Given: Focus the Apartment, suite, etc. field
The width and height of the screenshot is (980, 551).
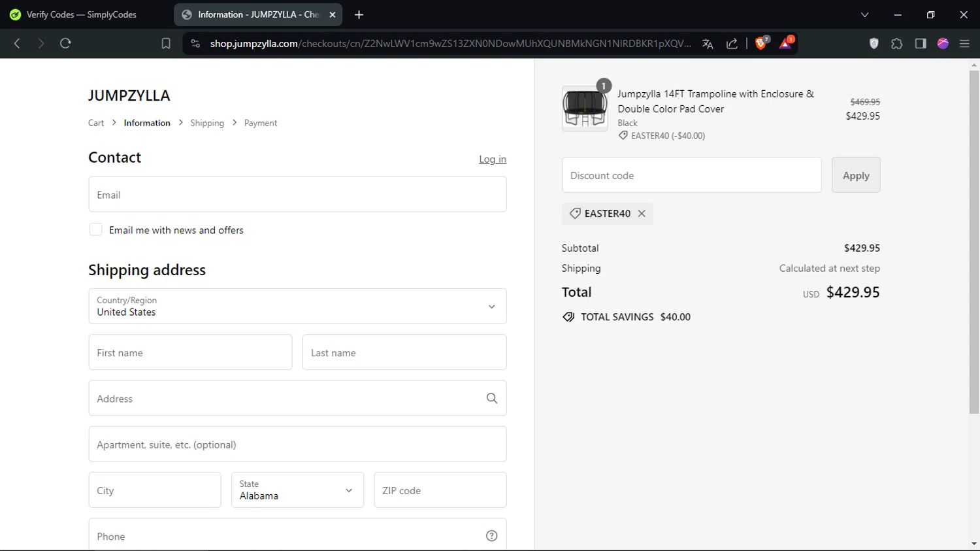Looking at the screenshot, I should point(297,444).
